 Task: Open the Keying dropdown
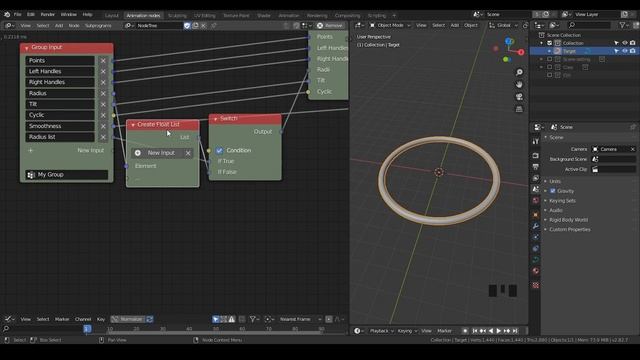(407, 331)
